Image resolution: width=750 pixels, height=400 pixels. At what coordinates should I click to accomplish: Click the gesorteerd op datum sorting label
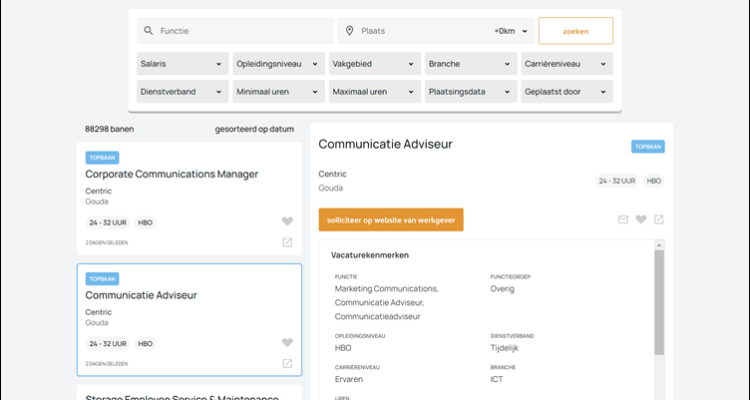coord(254,129)
